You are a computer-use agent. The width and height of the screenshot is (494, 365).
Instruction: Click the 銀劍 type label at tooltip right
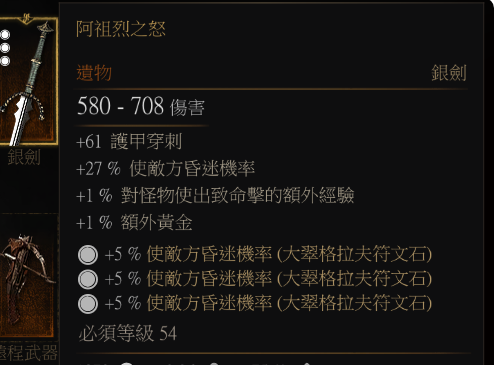click(x=449, y=73)
